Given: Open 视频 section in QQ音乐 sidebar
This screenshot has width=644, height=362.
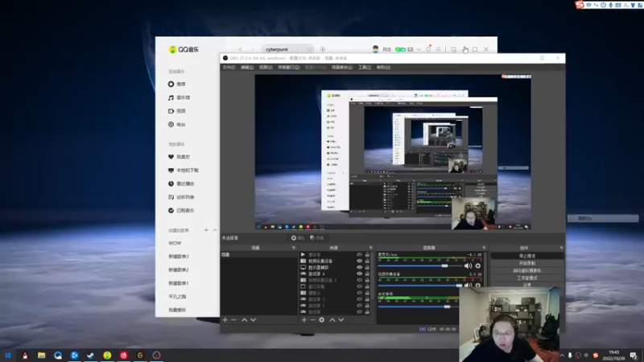Looking at the screenshot, I should [x=176, y=111].
